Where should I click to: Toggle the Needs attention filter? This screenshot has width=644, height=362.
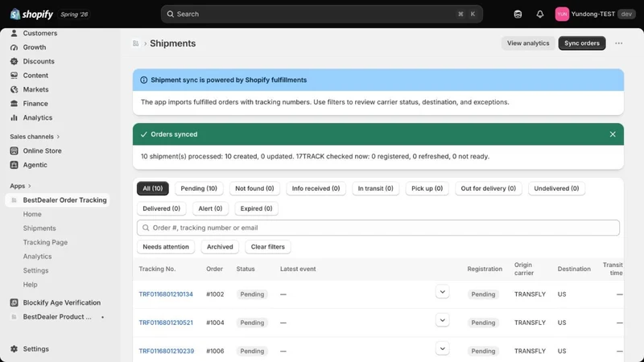(x=166, y=247)
